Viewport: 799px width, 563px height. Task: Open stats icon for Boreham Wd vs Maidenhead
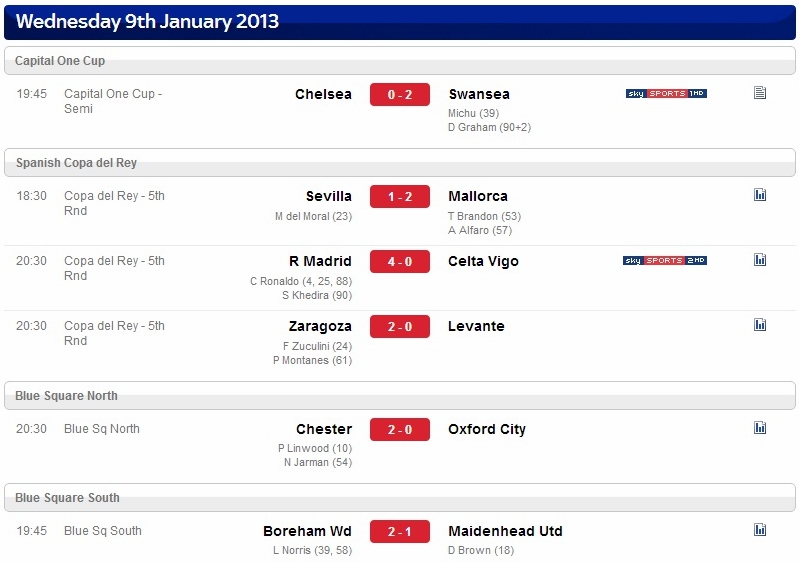[x=760, y=529]
